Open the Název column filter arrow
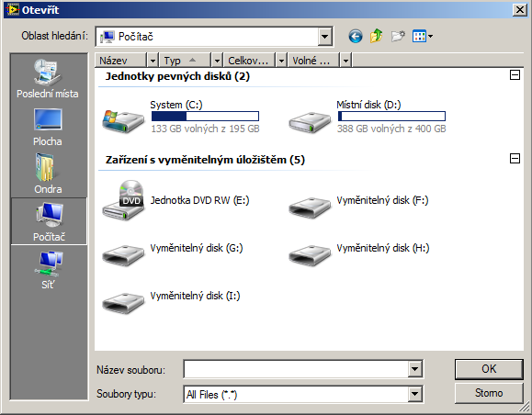Image resolution: width=532 pixels, height=415 pixels. click(153, 61)
